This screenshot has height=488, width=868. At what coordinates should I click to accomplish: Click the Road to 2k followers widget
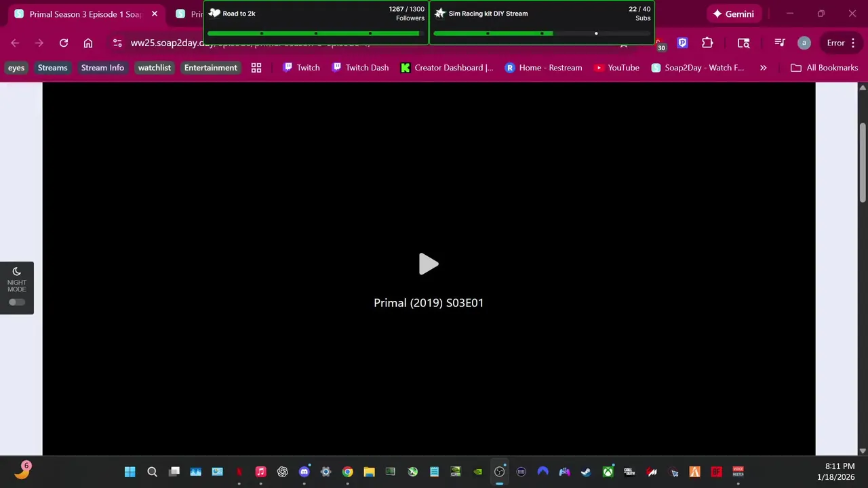tap(316, 22)
